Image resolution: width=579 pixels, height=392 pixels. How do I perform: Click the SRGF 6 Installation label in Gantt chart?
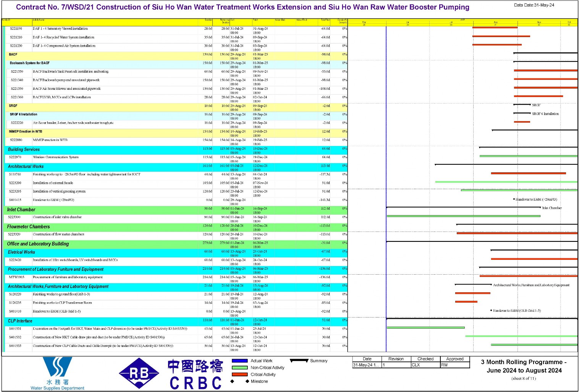pyautogui.click(x=545, y=114)
